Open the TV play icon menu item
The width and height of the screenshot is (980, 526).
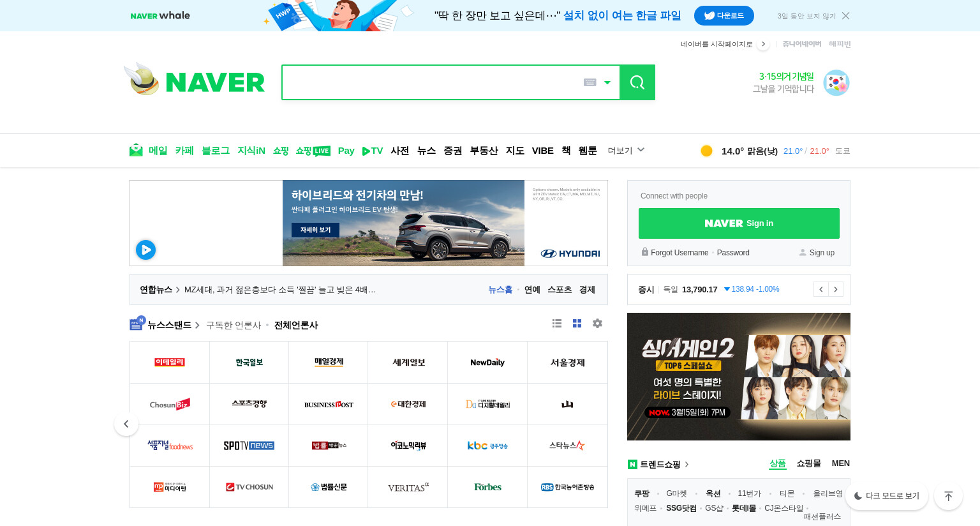tap(373, 151)
